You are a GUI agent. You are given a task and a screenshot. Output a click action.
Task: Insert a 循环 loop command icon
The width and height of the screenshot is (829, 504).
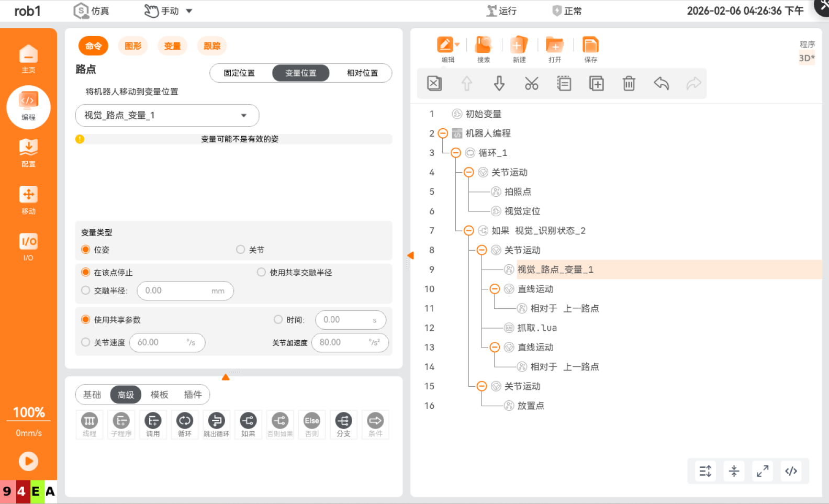(185, 424)
